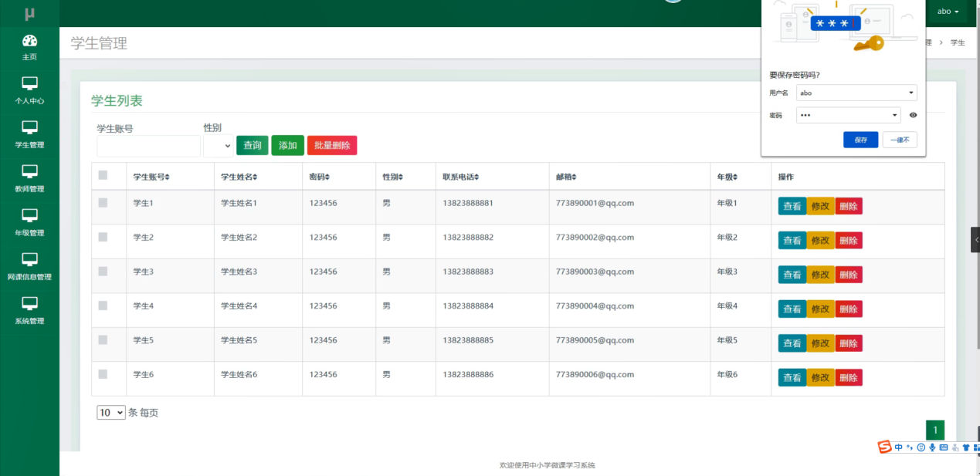Click the Sogou input method S logo
Viewport: 980px width, 476px height.
pyautogui.click(x=885, y=447)
